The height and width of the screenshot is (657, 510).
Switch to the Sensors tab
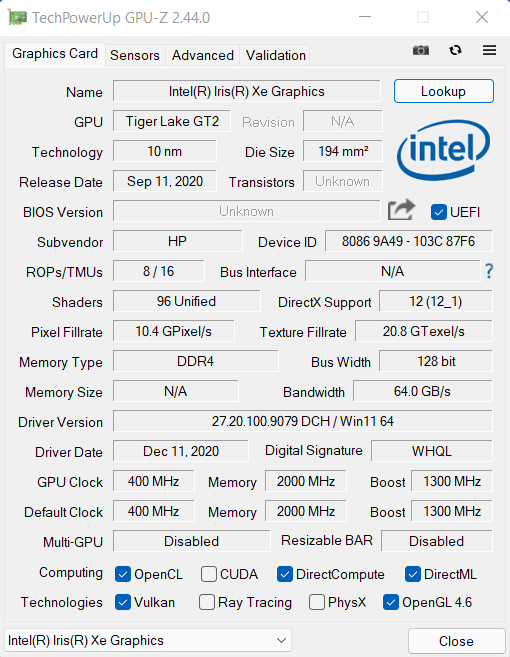coord(135,55)
